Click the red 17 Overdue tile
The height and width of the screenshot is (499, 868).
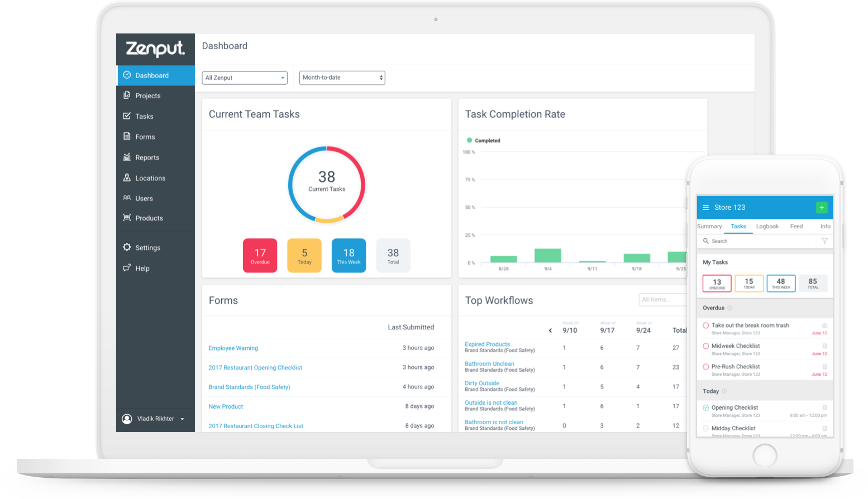(x=260, y=256)
